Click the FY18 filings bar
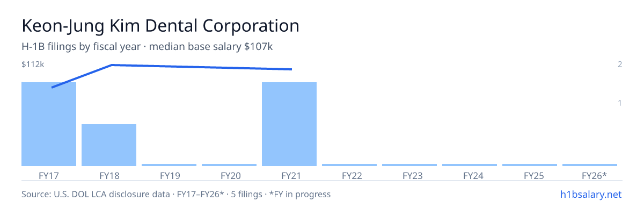The width and height of the screenshot is (644, 215). tap(109, 145)
